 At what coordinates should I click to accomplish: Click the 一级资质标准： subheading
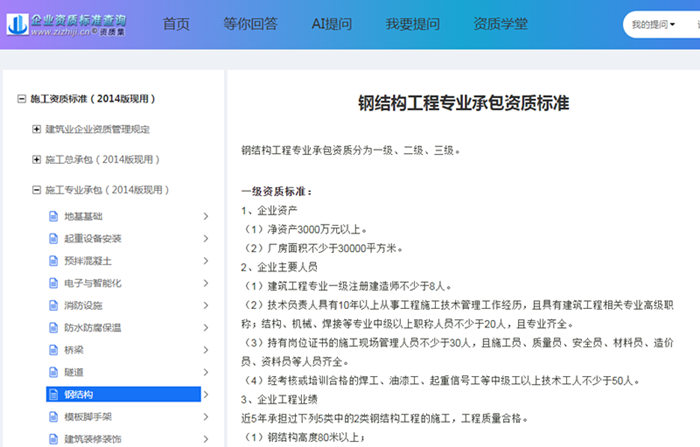tap(277, 192)
